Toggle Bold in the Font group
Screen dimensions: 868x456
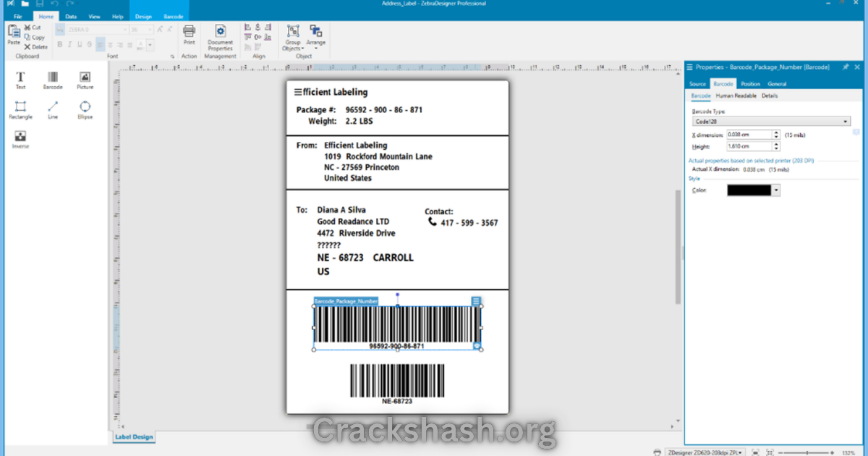pos(60,44)
